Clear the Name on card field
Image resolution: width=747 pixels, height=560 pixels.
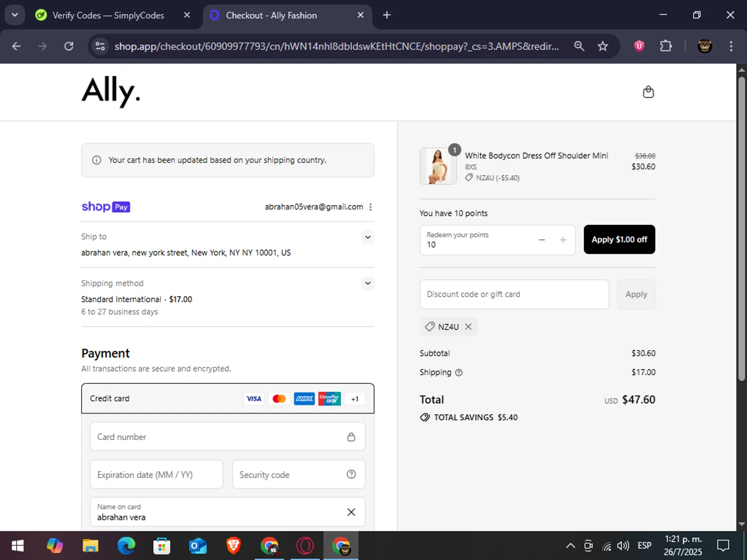tap(351, 512)
